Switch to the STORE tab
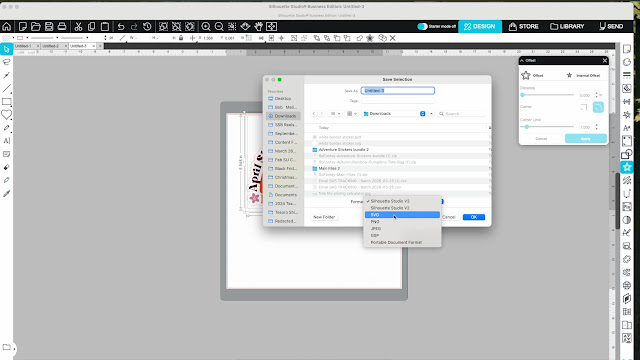This screenshot has height=360, width=640. (x=524, y=27)
